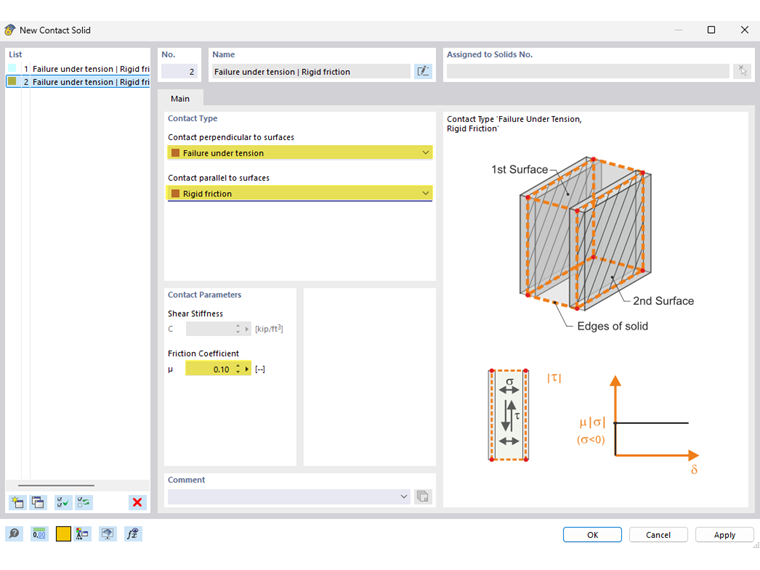This screenshot has height=570, width=760.
Task: Click the Cancel button
Action: pyautogui.click(x=658, y=535)
